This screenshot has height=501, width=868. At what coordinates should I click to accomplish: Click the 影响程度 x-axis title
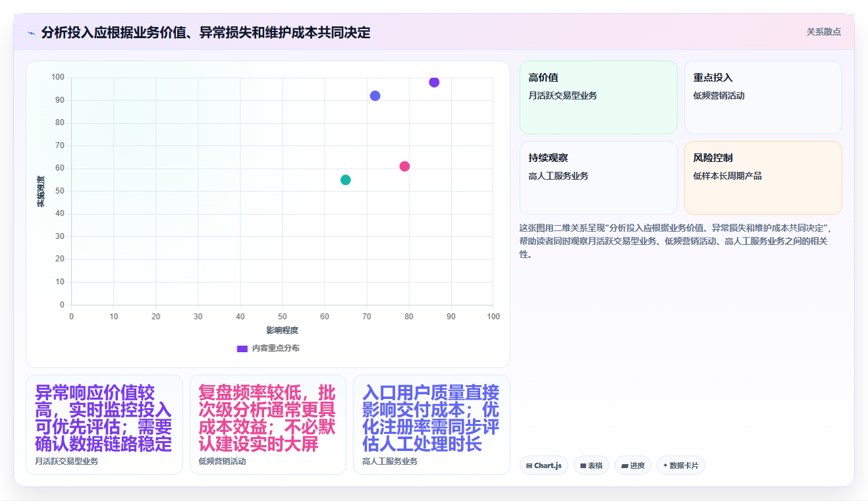point(282,330)
